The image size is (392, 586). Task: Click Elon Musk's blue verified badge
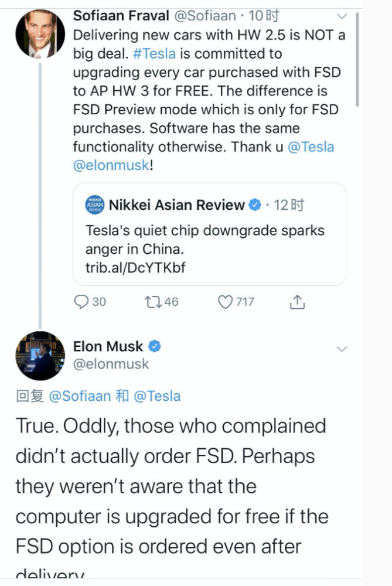tap(154, 346)
